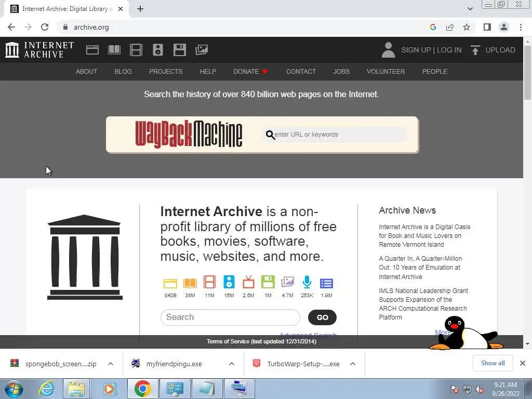Open the Texts book icon in top bar
Viewport: 532px width, 399px height.
[114, 50]
